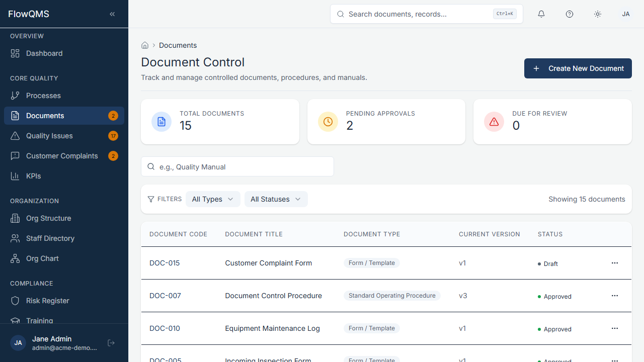Go to Customer Complaints page
This screenshot has height=362, width=644.
point(62,156)
